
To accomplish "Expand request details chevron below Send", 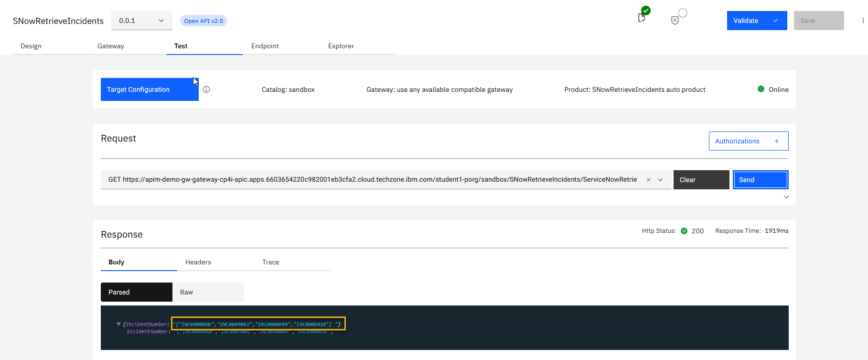I will click(x=786, y=197).
